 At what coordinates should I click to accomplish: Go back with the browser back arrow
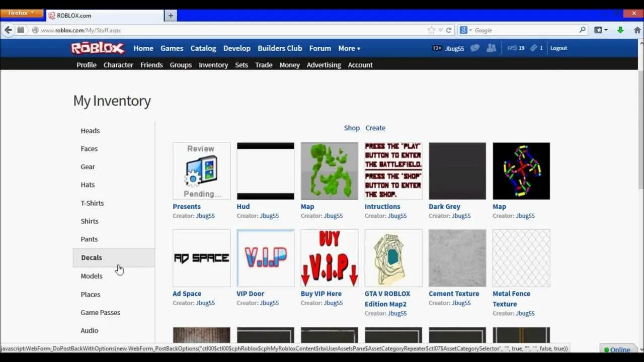[8, 30]
